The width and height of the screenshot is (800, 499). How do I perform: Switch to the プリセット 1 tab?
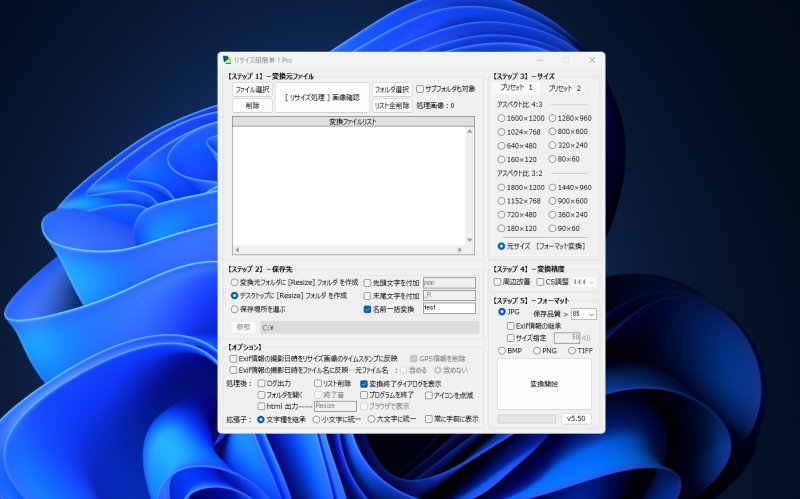click(517, 88)
